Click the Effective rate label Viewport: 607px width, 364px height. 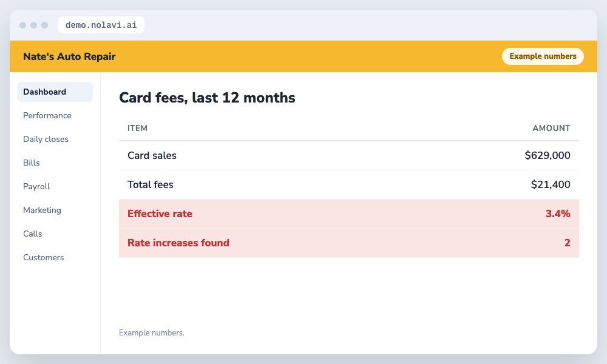tap(160, 214)
